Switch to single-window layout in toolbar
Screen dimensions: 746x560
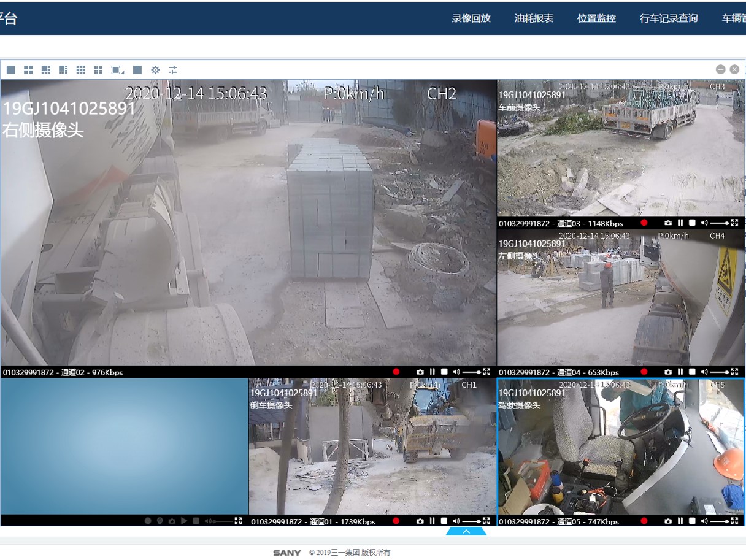(11, 70)
